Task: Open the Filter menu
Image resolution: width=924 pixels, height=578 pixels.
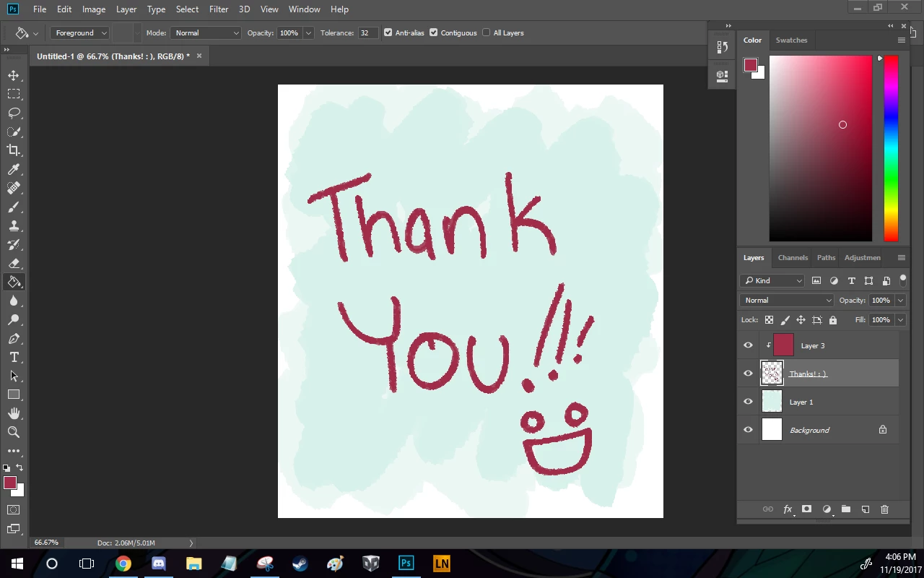Action: pos(219,9)
